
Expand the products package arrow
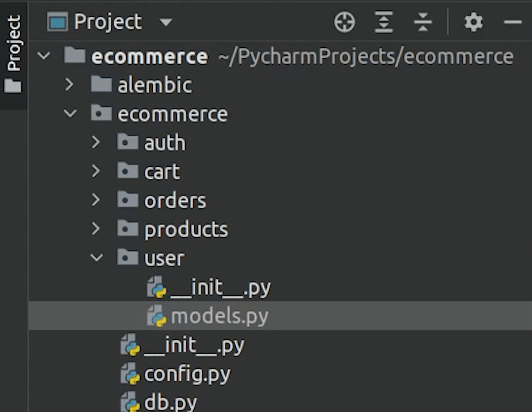pos(96,229)
